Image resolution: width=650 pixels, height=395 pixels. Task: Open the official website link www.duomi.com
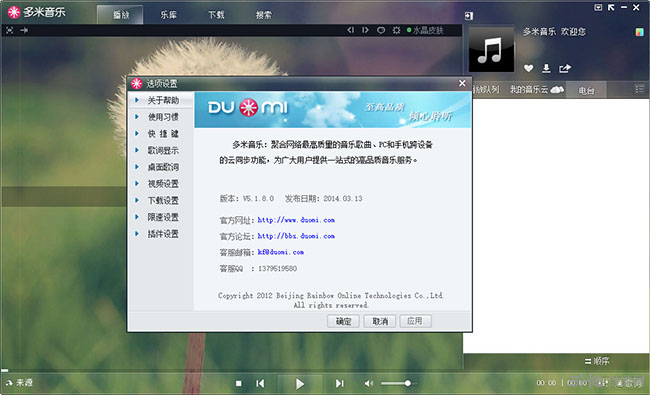pos(296,220)
